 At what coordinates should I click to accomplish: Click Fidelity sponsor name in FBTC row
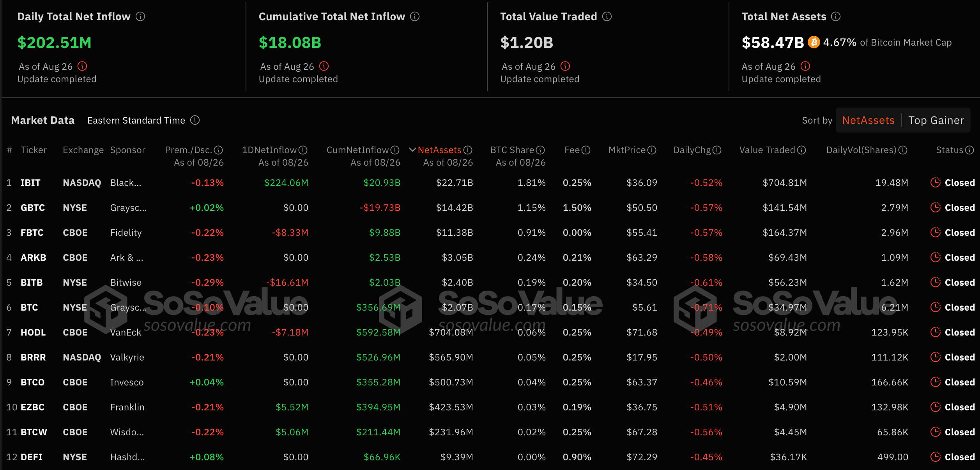point(126,232)
